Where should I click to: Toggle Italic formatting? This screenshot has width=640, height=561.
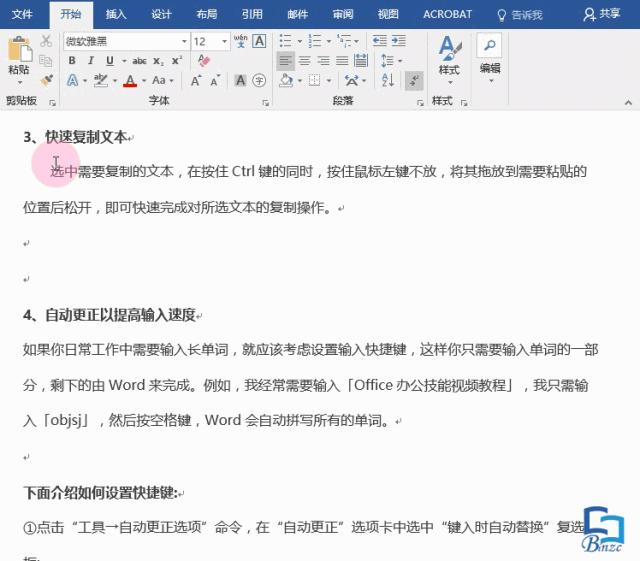(x=91, y=61)
